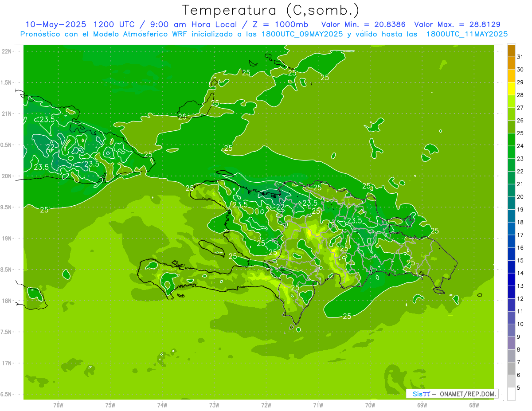
Task: Pick the green swatch between legend 24 and 25
Action: tap(511, 140)
